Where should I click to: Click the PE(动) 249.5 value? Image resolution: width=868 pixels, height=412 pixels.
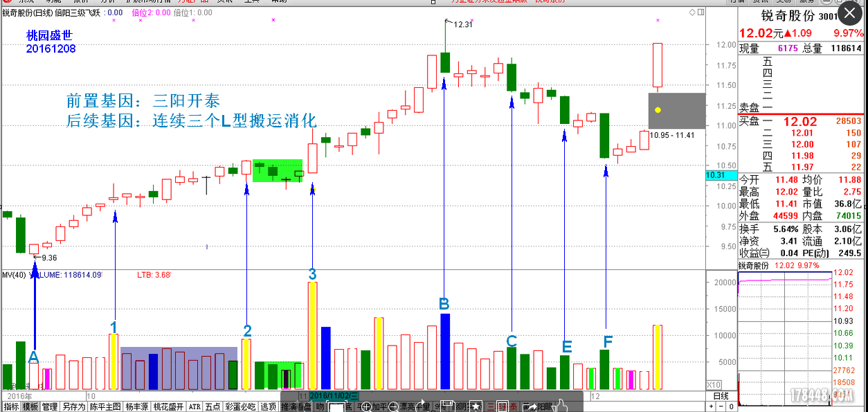coord(851,253)
